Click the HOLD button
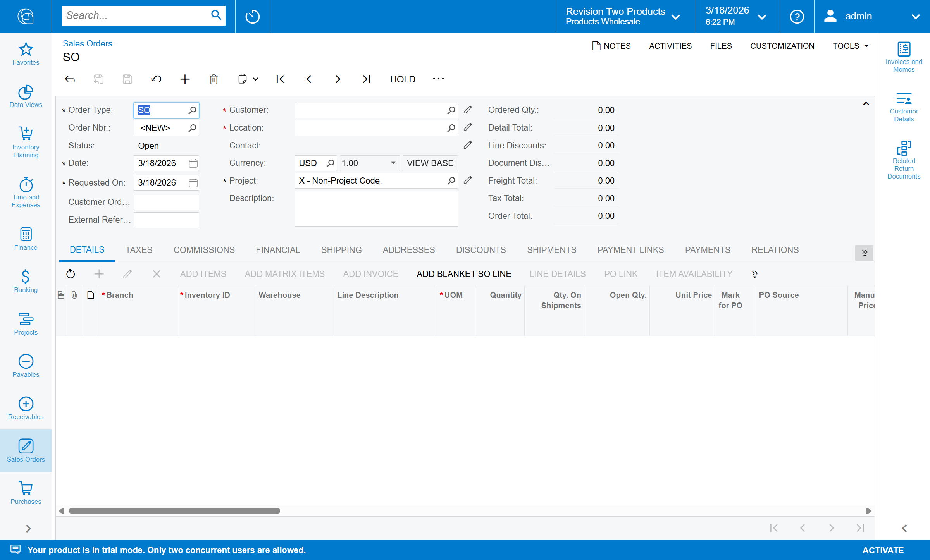This screenshot has width=930, height=560. (403, 79)
